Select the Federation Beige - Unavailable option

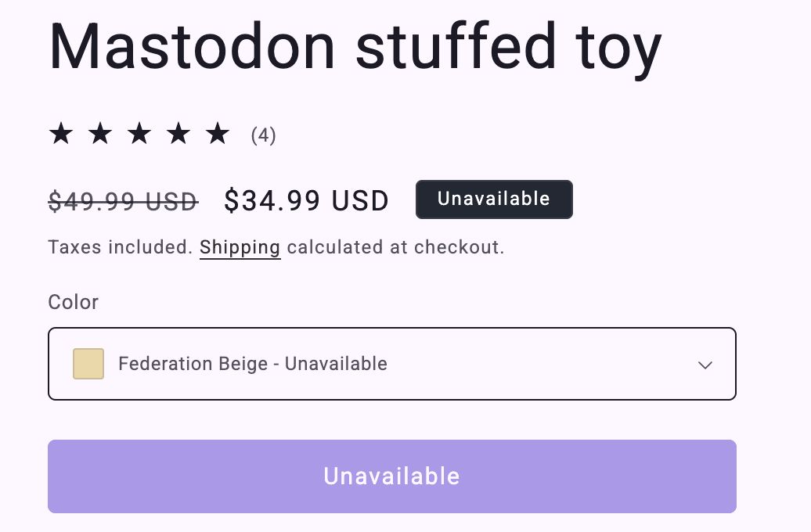(x=252, y=363)
